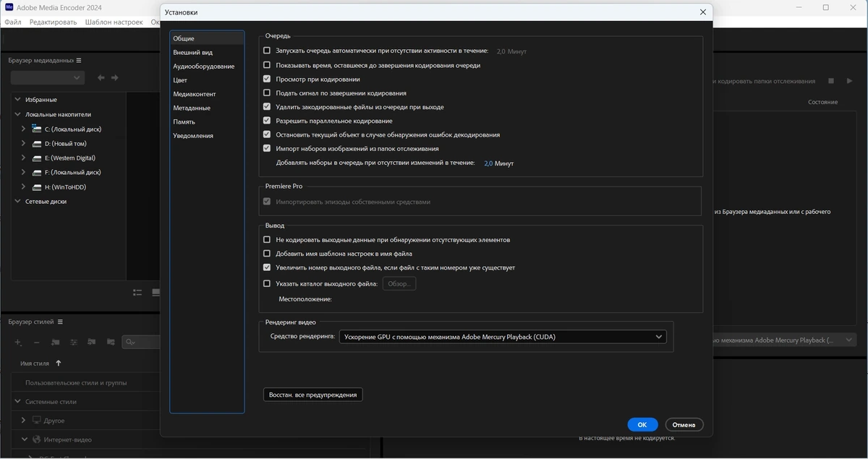Select the Память preferences category
Viewport: 868px width, 459px height.
pyautogui.click(x=207, y=121)
